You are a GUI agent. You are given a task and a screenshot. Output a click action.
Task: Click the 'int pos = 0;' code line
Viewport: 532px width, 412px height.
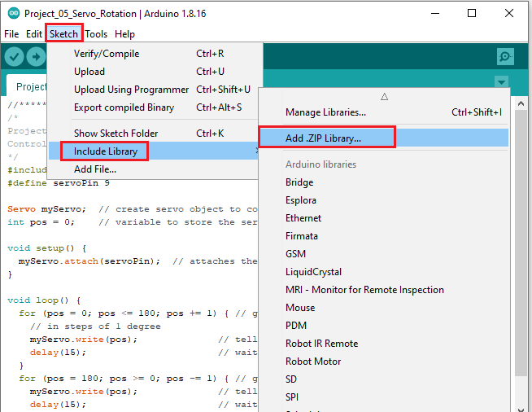click(41, 222)
